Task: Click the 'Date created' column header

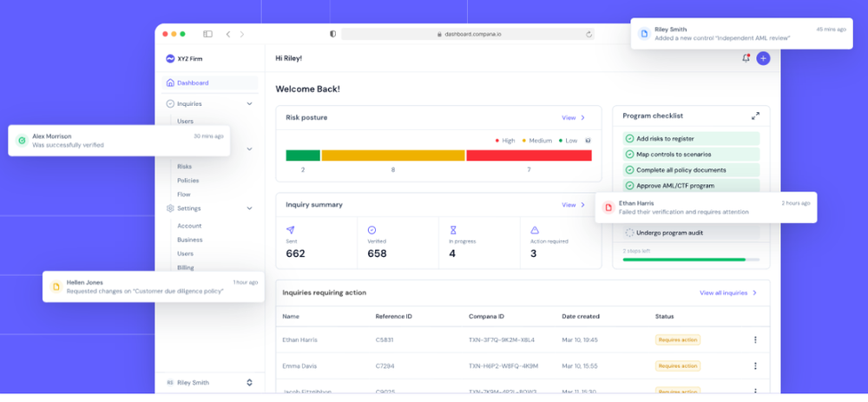Action: pyautogui.click(x=580, y=317)
